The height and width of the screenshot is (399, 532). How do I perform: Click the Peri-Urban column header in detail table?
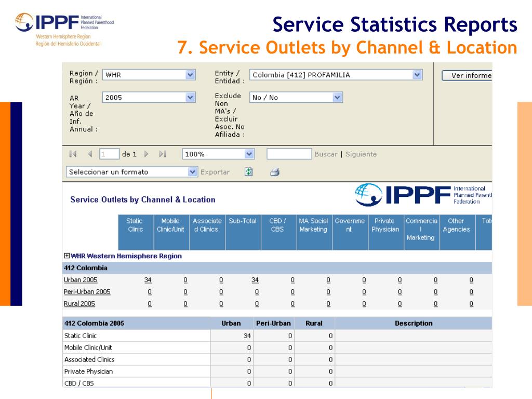click(273, 323)
